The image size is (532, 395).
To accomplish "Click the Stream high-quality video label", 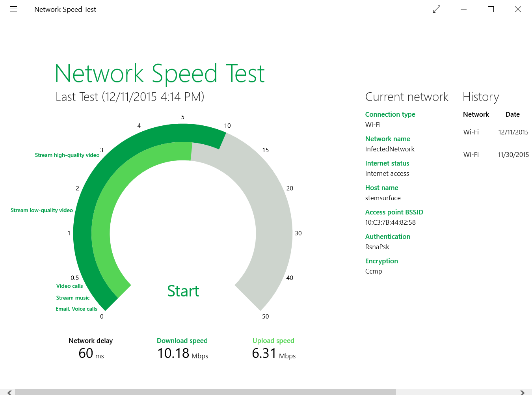I will [67, 155].
